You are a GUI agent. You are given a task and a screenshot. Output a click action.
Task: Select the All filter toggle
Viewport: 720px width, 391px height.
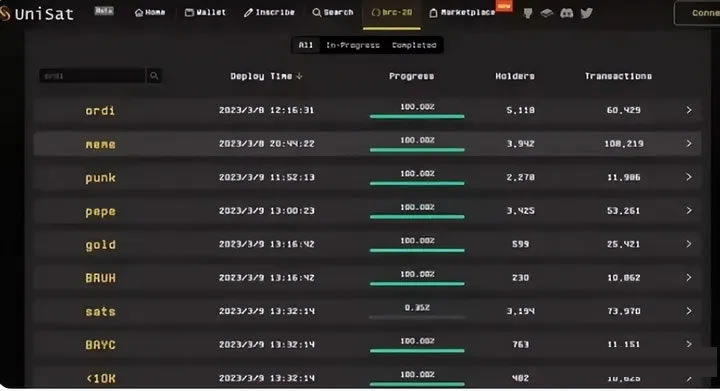[x=306, y=45]
